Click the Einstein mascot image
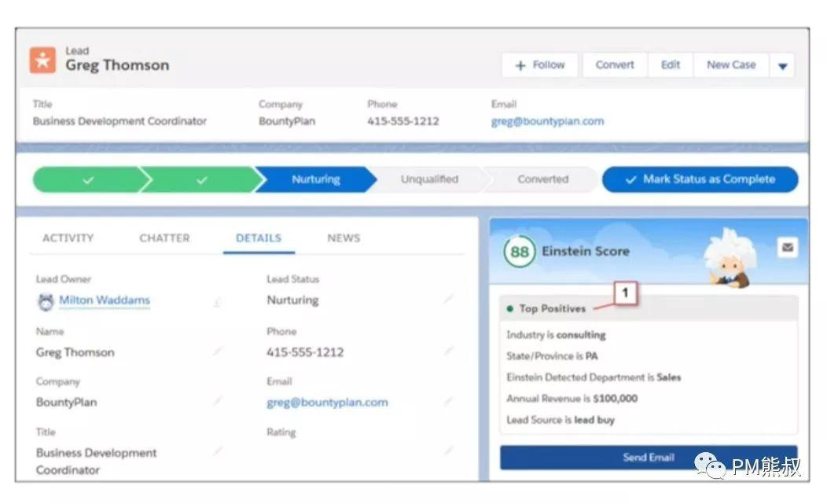The width and height of the screenshot is (827, 504). tap(732, 258)
